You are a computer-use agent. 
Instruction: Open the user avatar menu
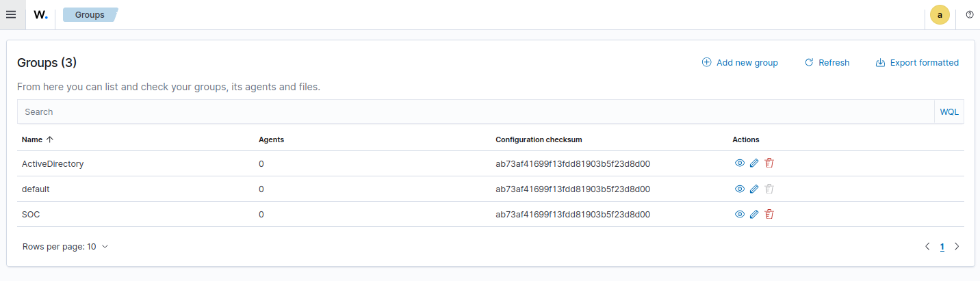point(940,14)
